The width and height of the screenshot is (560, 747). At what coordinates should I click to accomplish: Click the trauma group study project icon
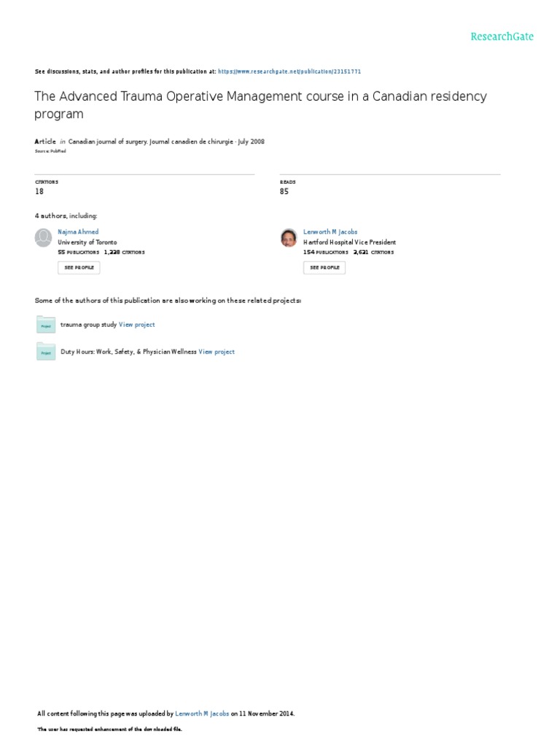point(46,325)
